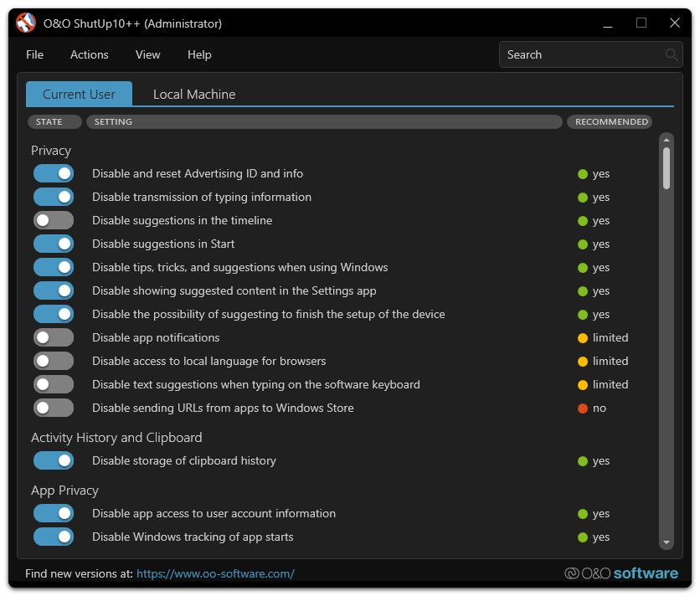Viewport: 700px width, 596px height.
Task: Click the scrollbar down arrow
Action: point(667,542)
